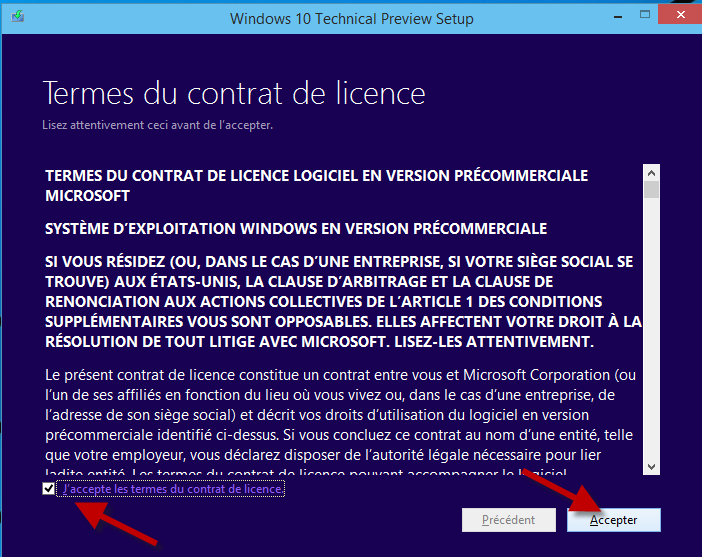Image resolution: width=702 pixels, height=557 pixels.
Task: Click the 'Le présent contrat de licence' paragraph
Action: [x=340, y=423]
